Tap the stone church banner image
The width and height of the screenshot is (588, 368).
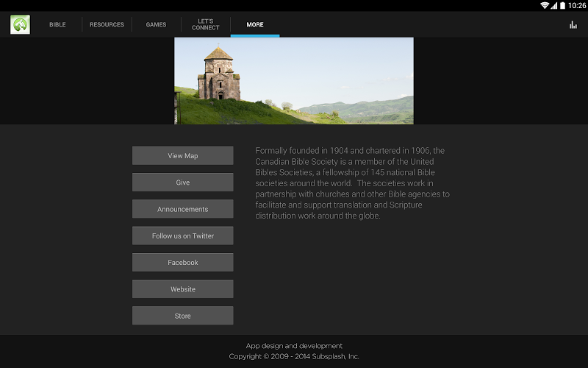(294, 81)
